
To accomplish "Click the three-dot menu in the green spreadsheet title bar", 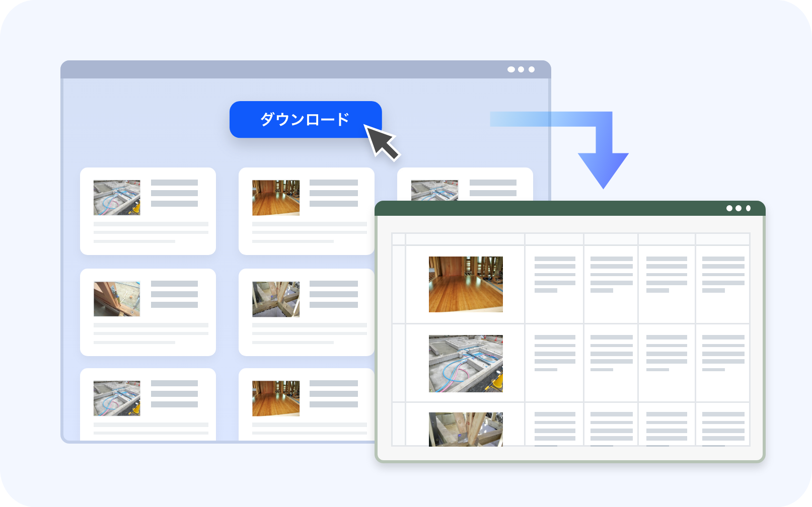I will pos(739,208).
